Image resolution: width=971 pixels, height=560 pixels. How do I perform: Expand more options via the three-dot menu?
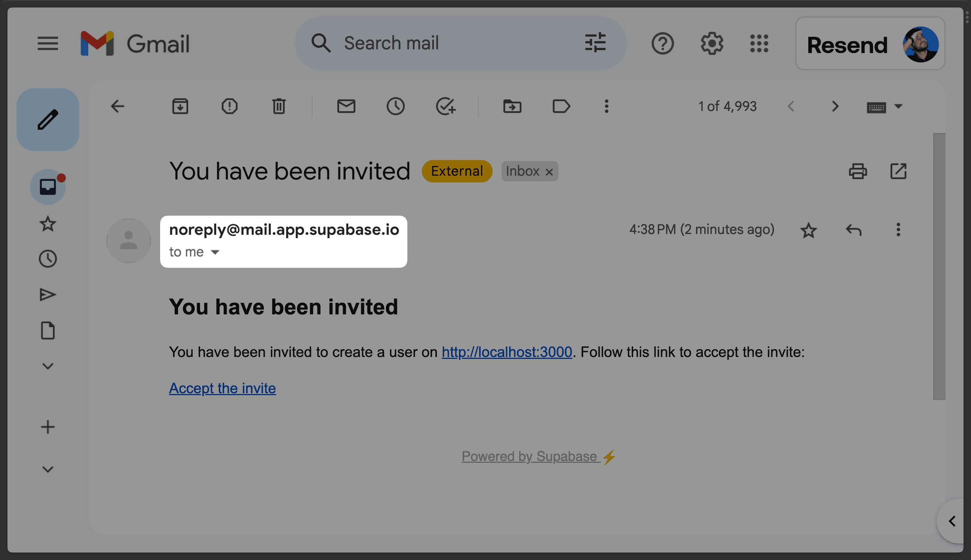[606, 107]
